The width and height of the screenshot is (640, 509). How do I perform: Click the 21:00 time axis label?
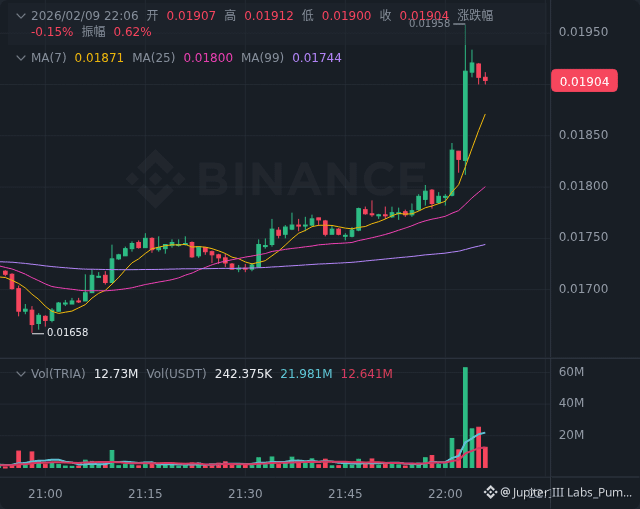tap(46, 494)
